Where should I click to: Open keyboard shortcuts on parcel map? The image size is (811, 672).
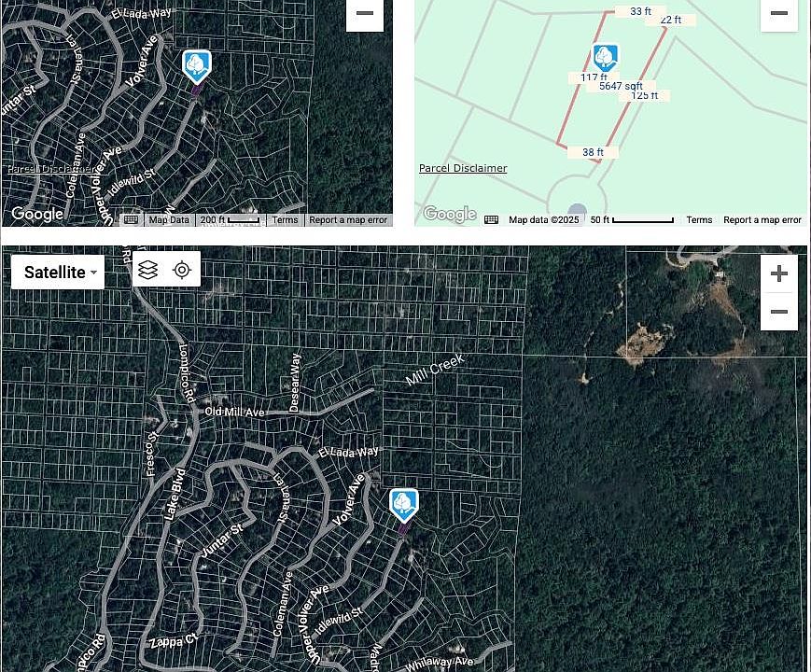pos(491,220)
